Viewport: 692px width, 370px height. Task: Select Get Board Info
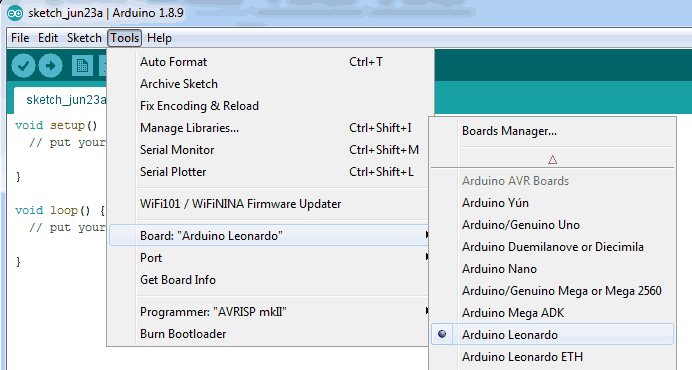point(269,280)
